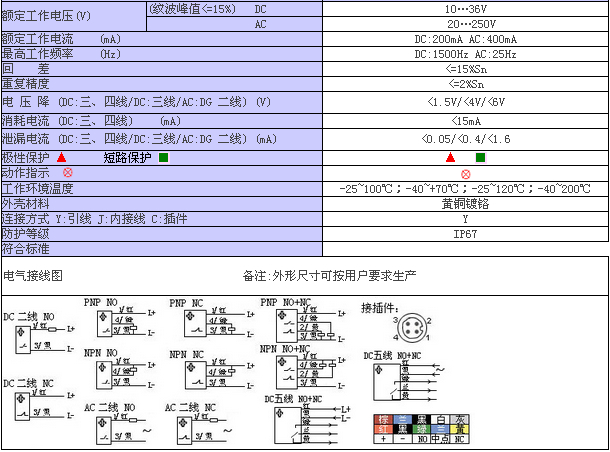This screenshot has height=452, width=610.
Task: Open the NPN NC wiring diagram
Action: [212, 370]
